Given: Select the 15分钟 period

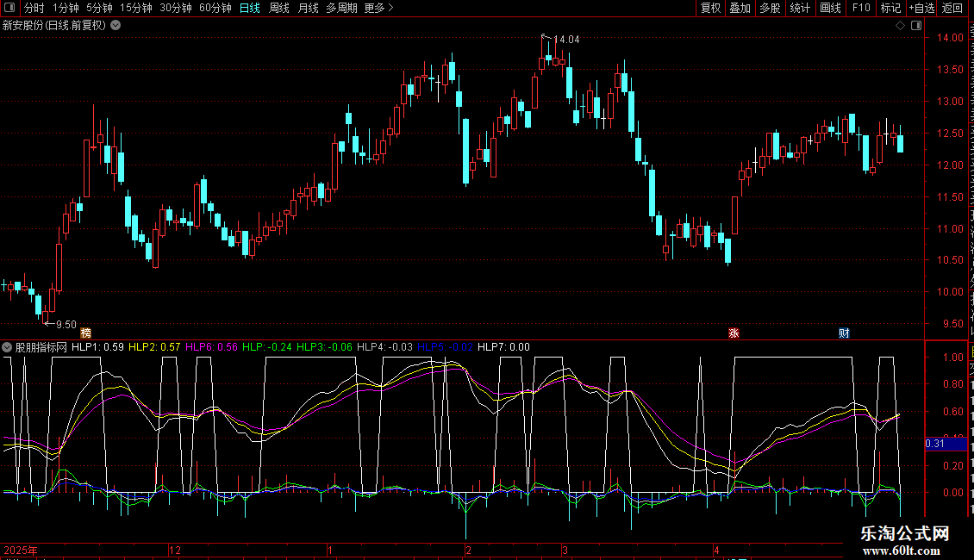Looking at the screenshot, I should (136, 8).
